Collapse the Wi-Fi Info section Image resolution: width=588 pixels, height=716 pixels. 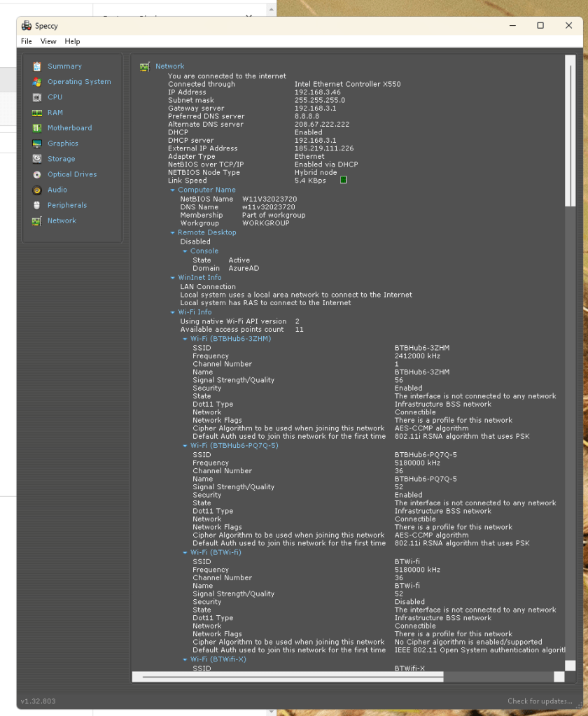(173, 312)
